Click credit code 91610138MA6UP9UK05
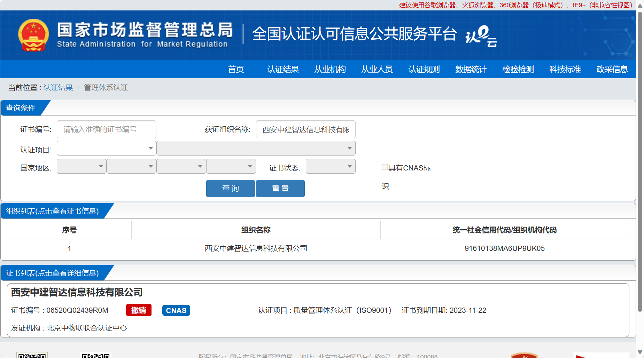Screen dimensions: 644x358 pos(505,248)
